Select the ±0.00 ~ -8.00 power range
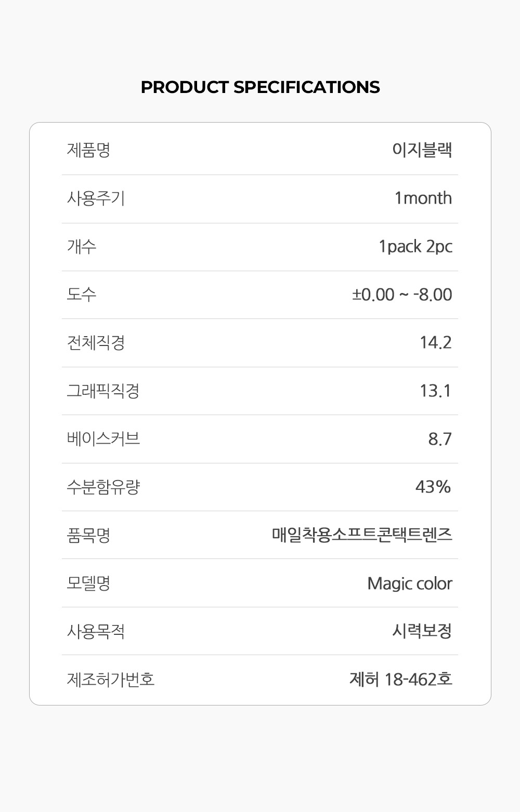 (402, 295)
